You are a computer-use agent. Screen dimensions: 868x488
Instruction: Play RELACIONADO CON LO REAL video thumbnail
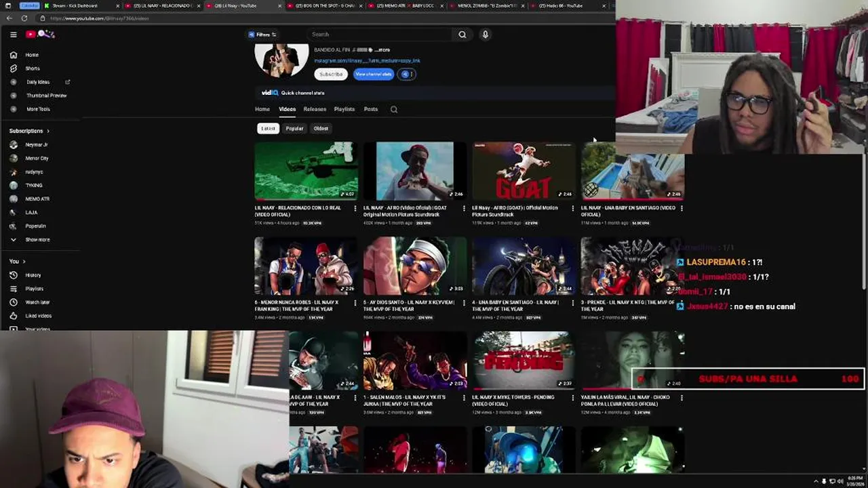[306, 171]
